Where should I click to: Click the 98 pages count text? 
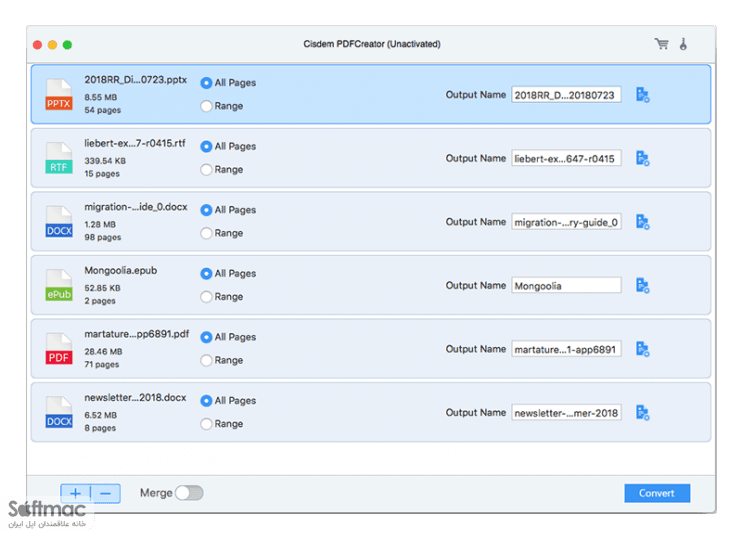pos(103,237)
